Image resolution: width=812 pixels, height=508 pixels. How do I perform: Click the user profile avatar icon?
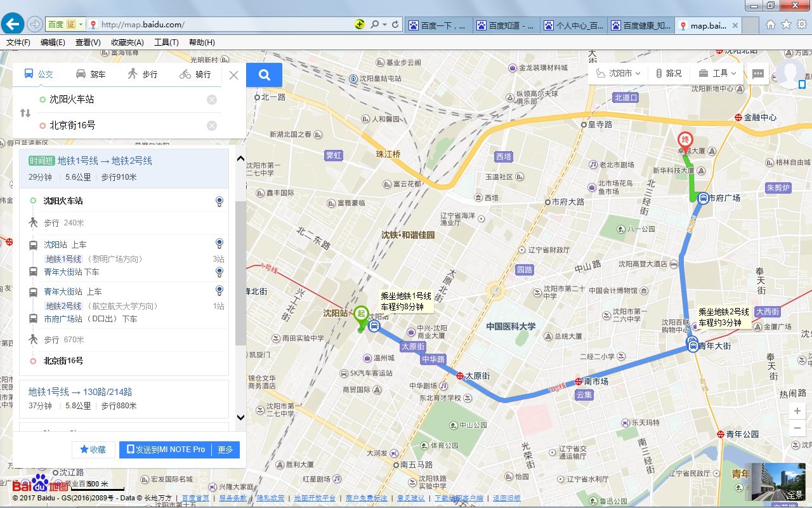tap(789, 74)
